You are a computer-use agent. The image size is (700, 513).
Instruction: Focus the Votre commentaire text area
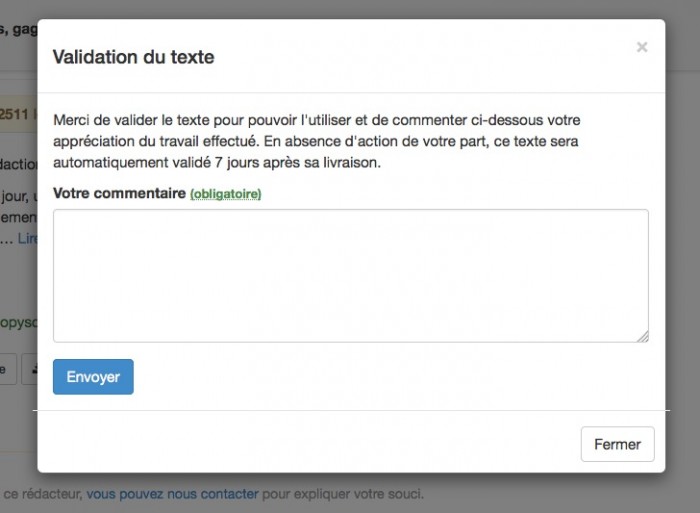tap(351, 276)
